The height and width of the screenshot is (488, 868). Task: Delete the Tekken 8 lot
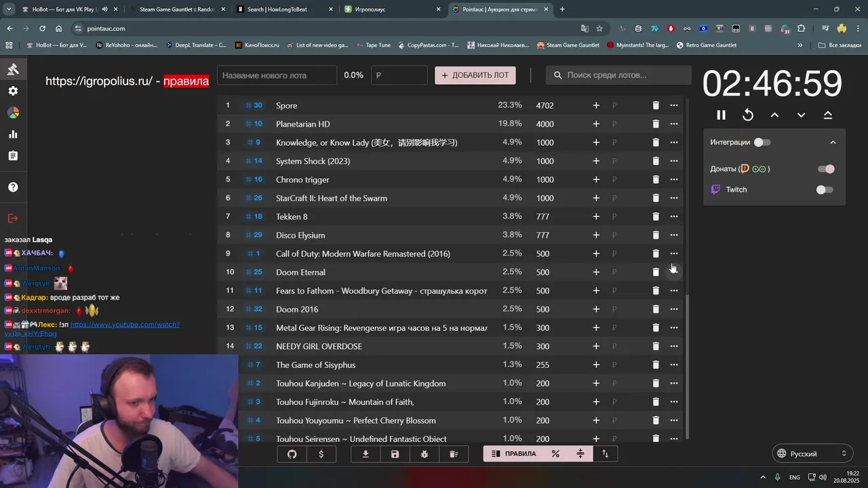coord(656,217)
